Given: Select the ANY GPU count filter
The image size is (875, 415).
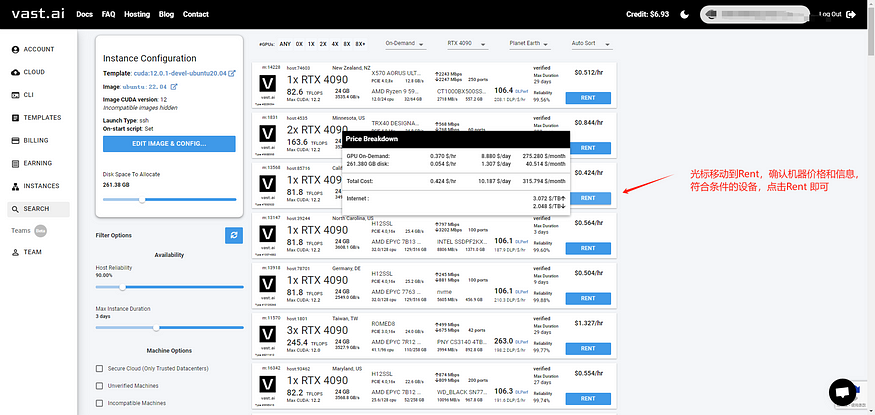Looking at the screenshot, I should pyautogui.click(x=285, y=44).
